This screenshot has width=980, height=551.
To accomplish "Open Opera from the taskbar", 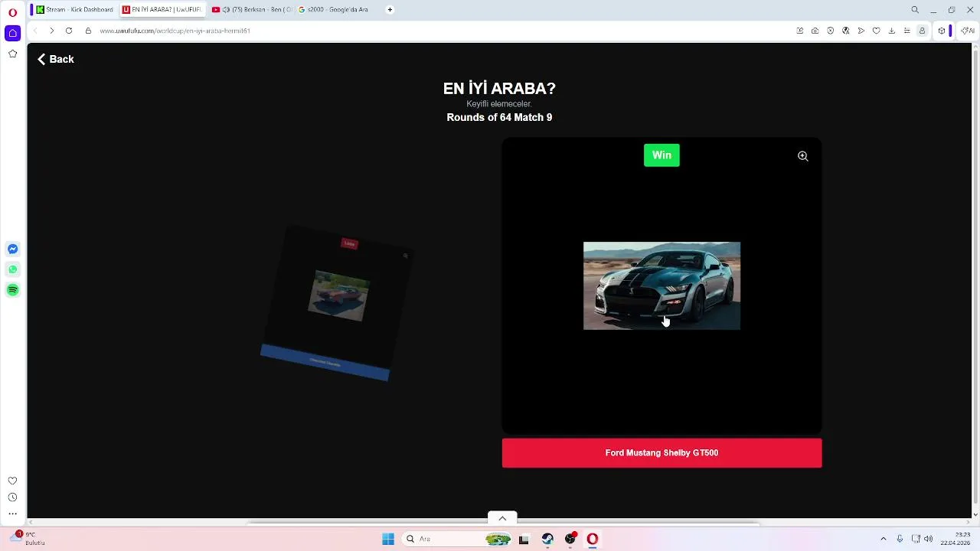I will 592,539.
